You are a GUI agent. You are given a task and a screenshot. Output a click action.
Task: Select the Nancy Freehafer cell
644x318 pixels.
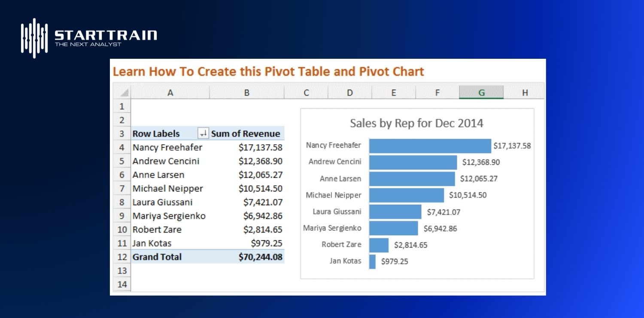pos(167,148)
